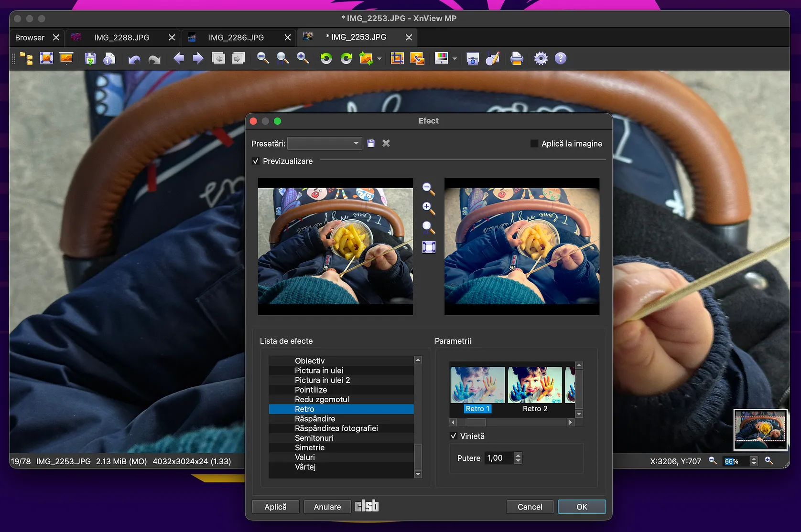Viewport: 801px width, 532px height.
Task: Click the Print icon in toolbar
Action: [517, 59]
